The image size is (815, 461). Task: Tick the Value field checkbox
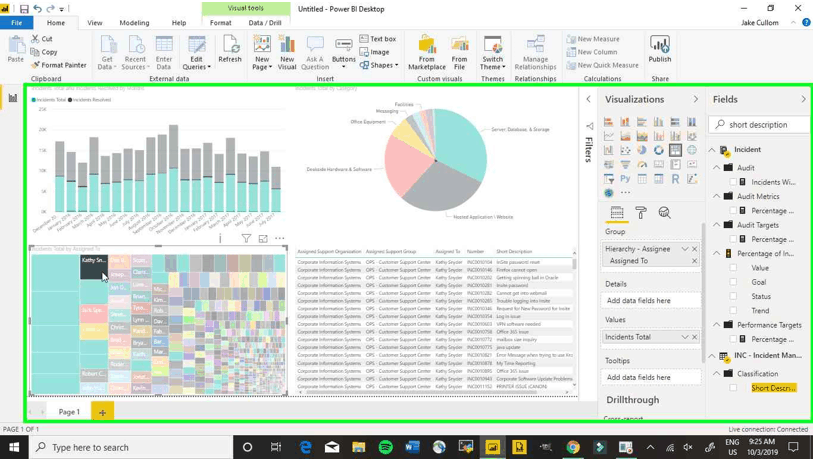tap(733, 268)
